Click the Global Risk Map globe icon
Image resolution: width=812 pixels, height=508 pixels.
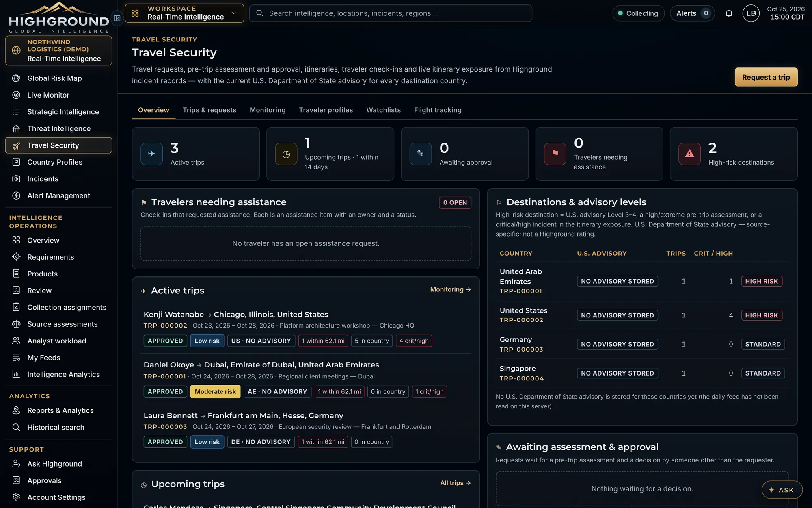point(16,78)
